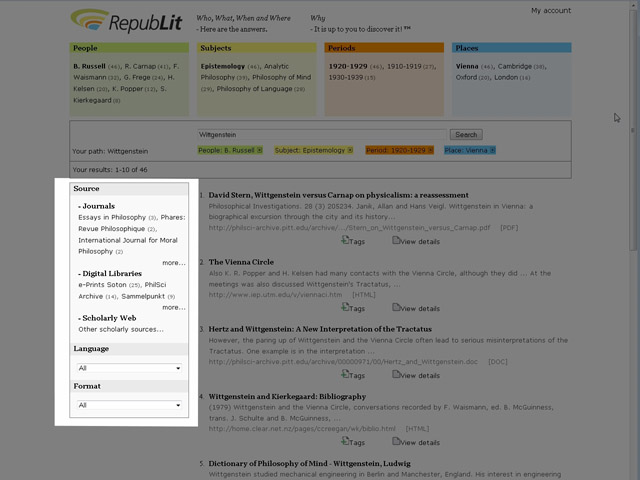
Task: Select Cambridge in the Places facet
Action: (x=522, y=66)
